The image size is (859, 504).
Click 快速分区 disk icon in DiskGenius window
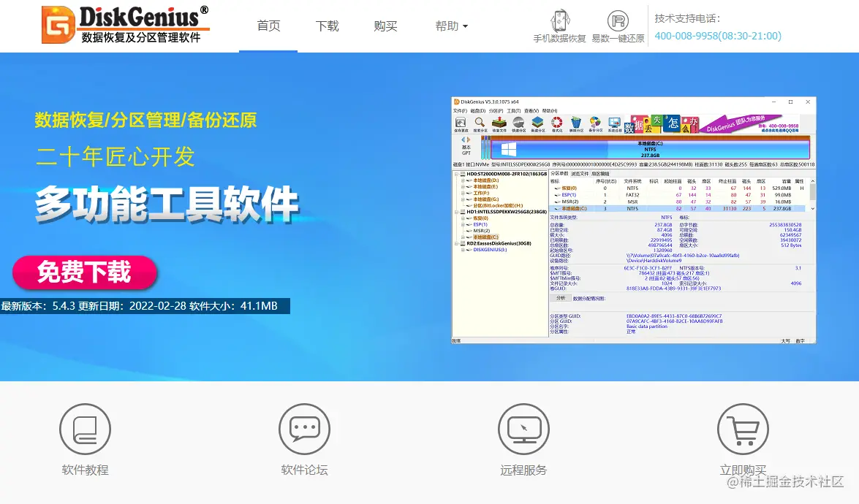[518, 124]
